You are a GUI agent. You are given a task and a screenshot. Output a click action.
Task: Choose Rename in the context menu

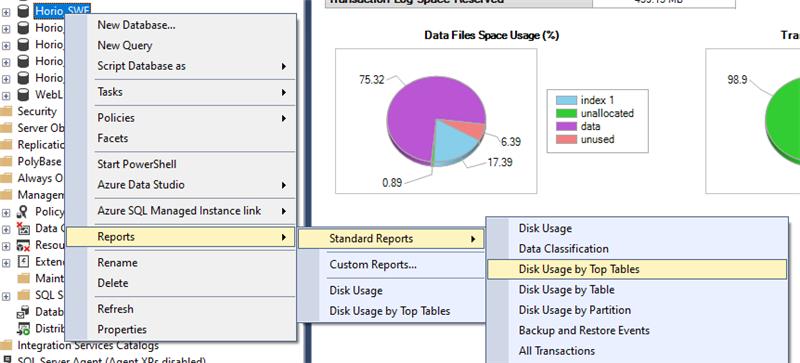coord(181,262)
